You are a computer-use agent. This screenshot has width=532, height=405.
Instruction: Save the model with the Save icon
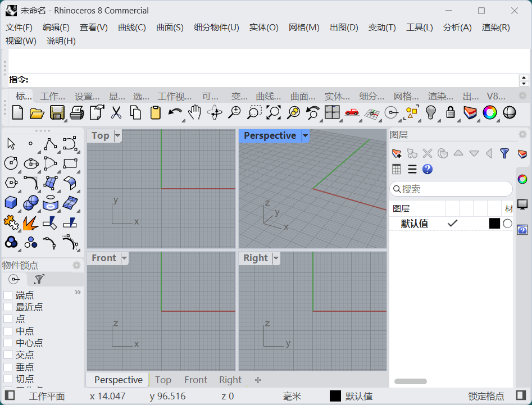coord(57,112)
